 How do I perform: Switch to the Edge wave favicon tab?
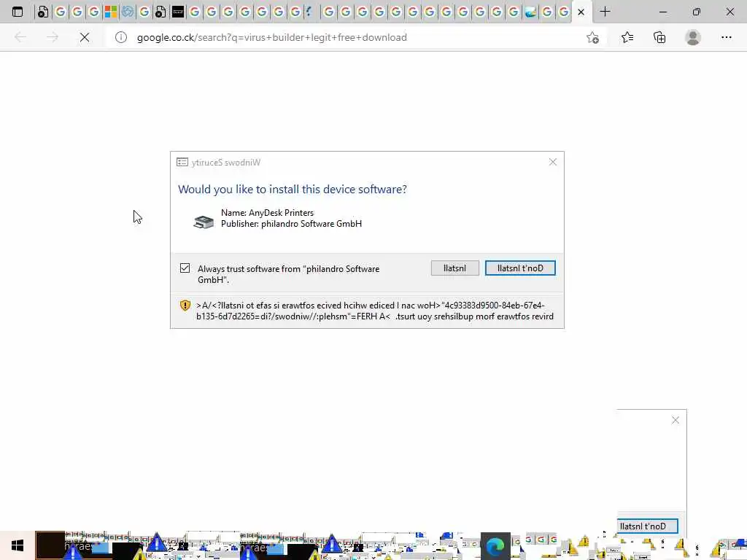pyautogui.click(x=530, y=12)
